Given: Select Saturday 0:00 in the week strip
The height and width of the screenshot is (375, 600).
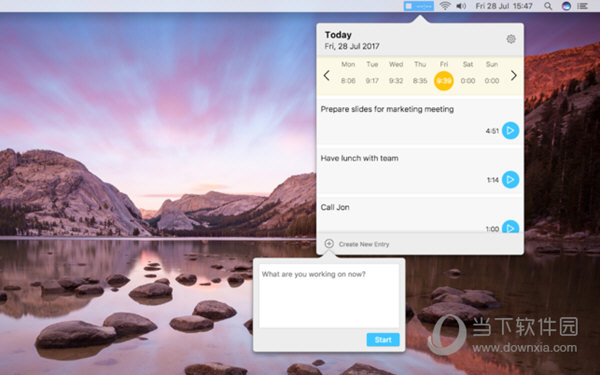Looking at the screenshot, I should [468, 73].
